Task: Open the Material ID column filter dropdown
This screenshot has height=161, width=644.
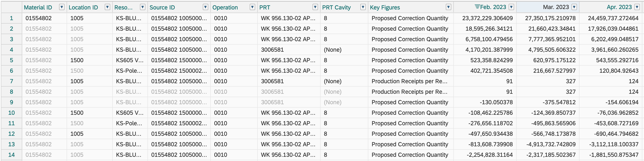Action: (x=62, y=7)
